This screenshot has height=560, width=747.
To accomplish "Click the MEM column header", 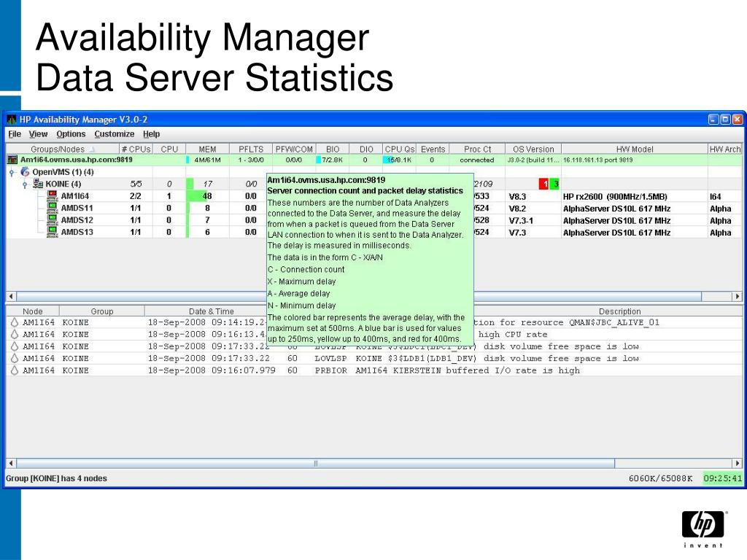I will coord(207,149).
